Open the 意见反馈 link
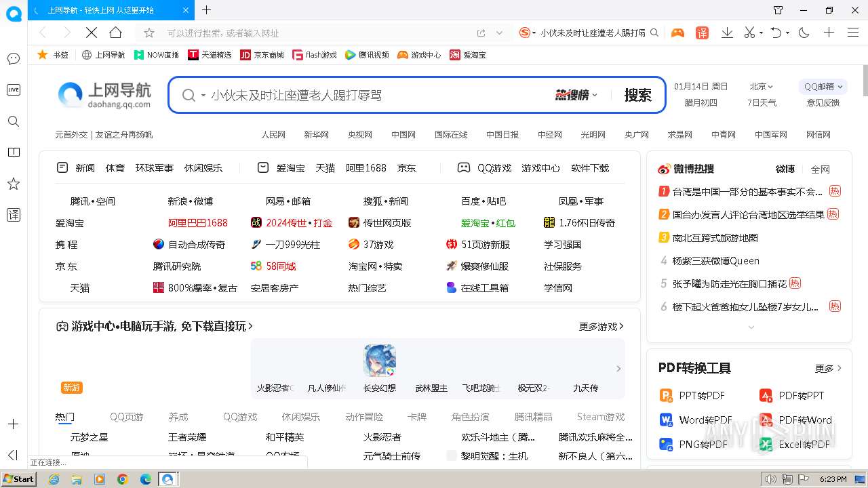 (x=823, y=103)
